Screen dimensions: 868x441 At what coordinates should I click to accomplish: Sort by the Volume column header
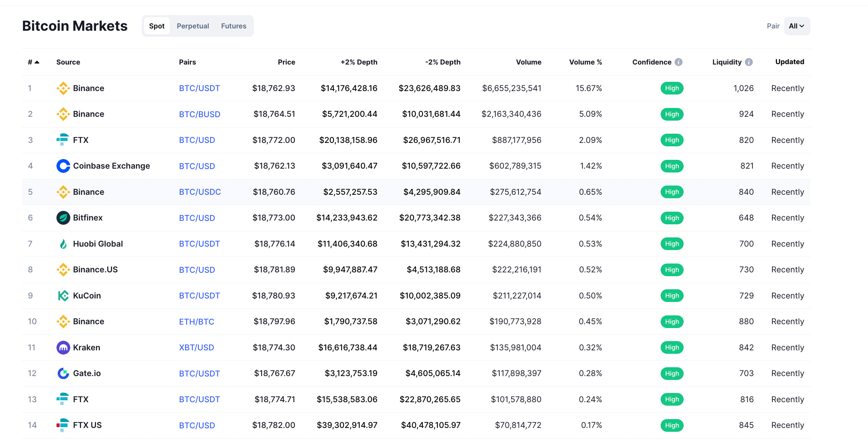(528, 62)
